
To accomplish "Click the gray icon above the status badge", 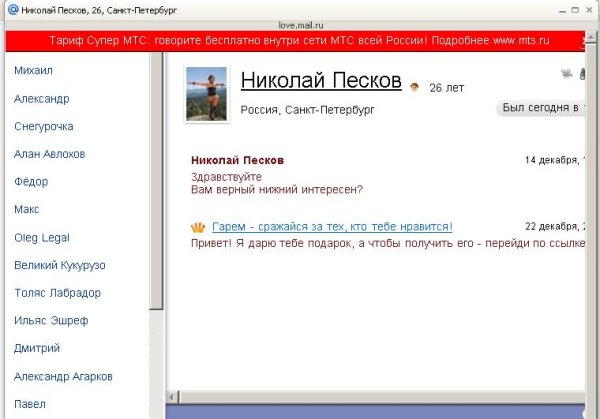I will pos(567,74).
